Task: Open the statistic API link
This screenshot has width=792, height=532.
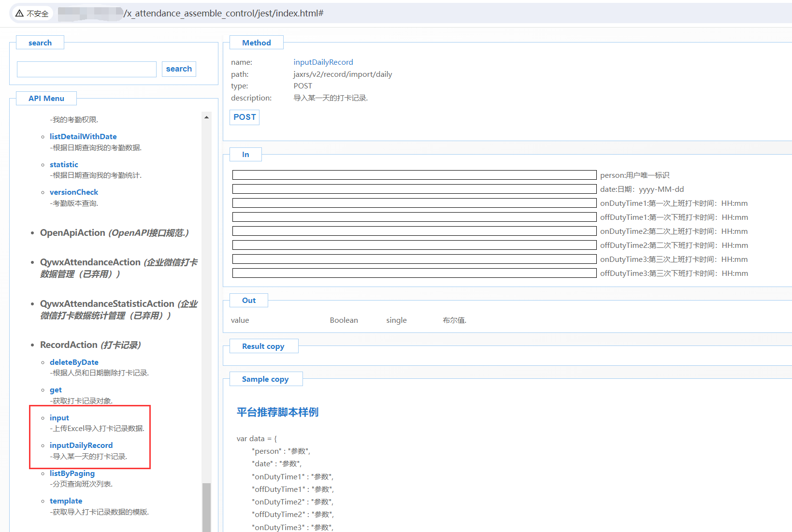Action: (64, 165)
